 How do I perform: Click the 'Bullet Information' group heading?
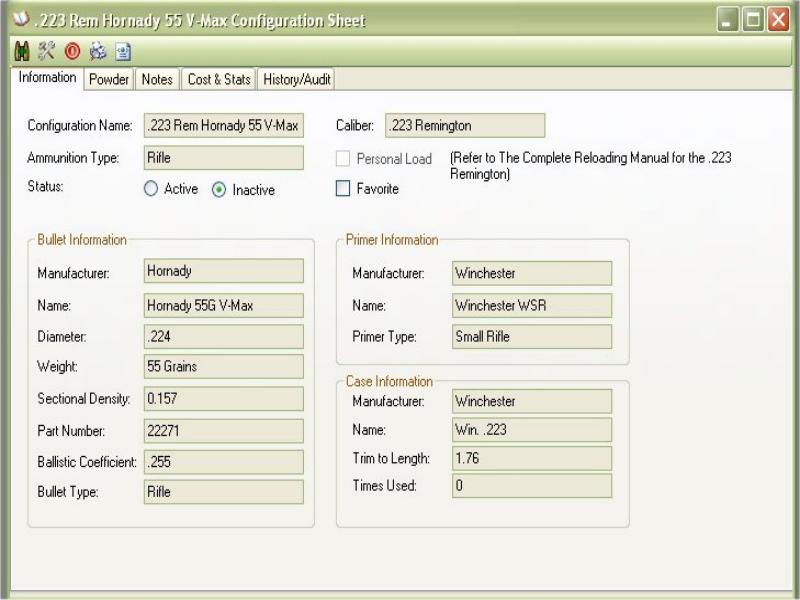click(x=82, y=240)
